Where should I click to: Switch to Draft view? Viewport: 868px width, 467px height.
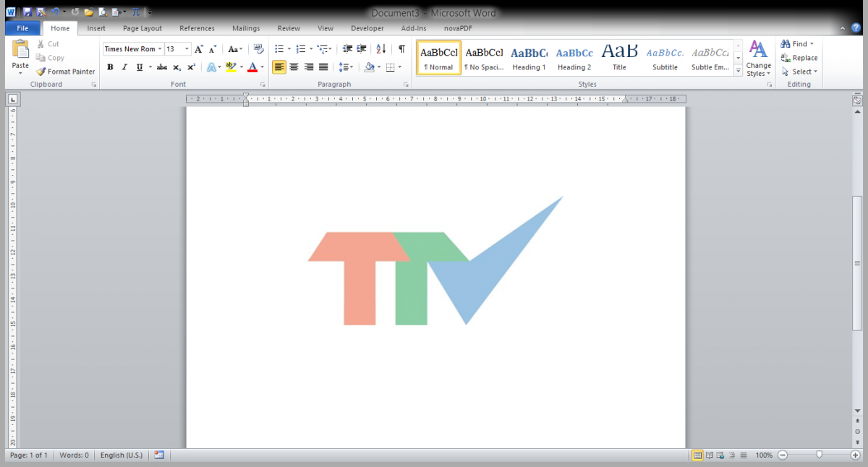pyautogui.click(x=744, y=455)
